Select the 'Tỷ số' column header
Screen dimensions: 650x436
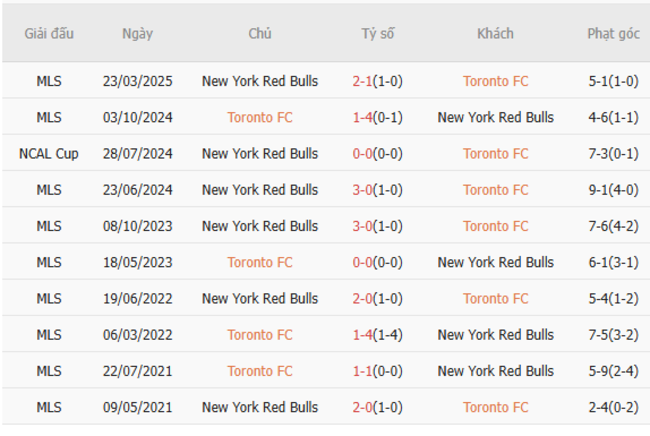point(378,33)
